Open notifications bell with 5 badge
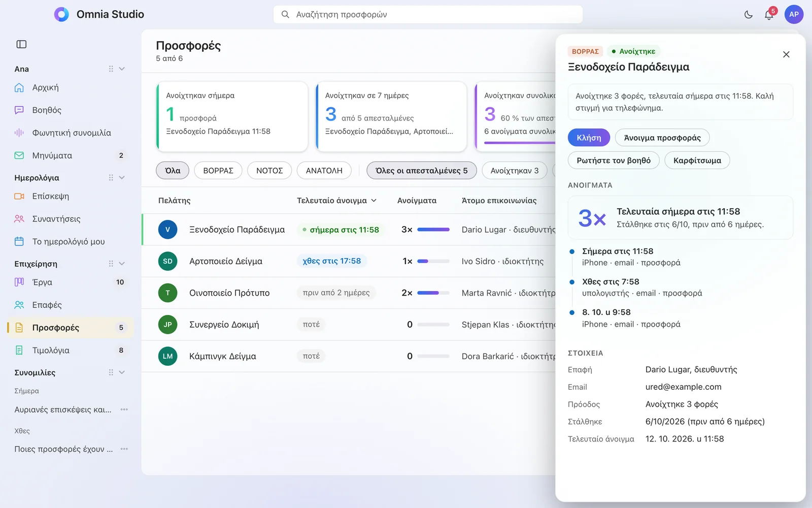 (769, 15)
